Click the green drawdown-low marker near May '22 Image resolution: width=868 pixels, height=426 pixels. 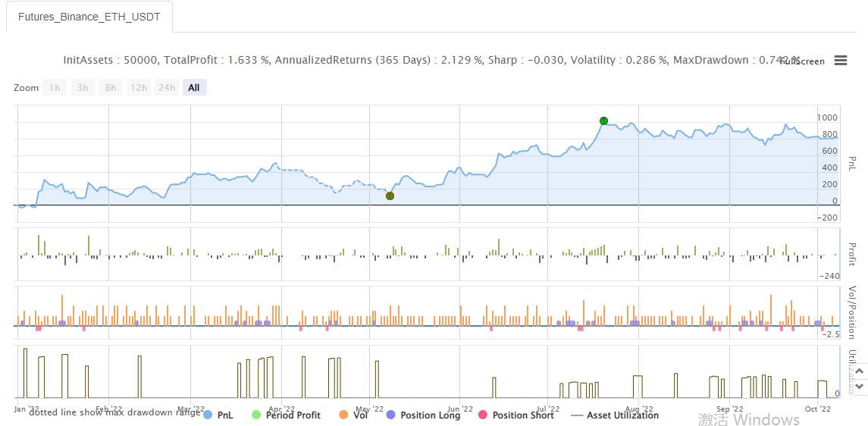(x=390, y=196)
